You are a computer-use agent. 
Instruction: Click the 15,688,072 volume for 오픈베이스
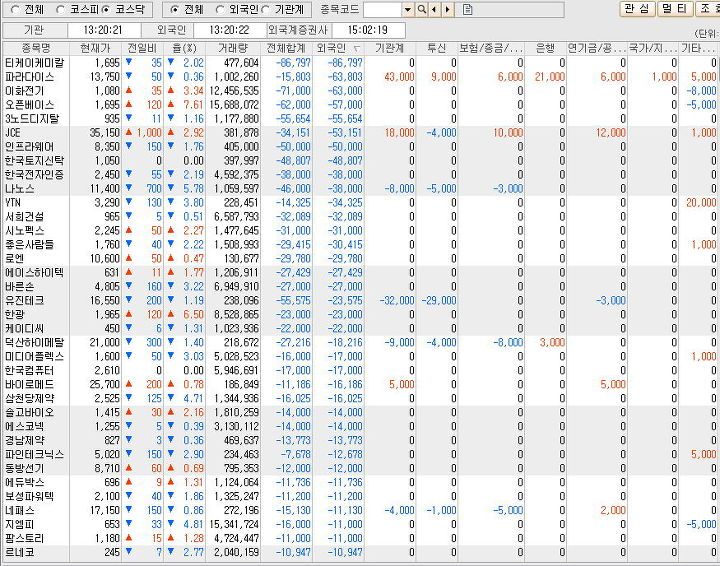coord(234,105)
